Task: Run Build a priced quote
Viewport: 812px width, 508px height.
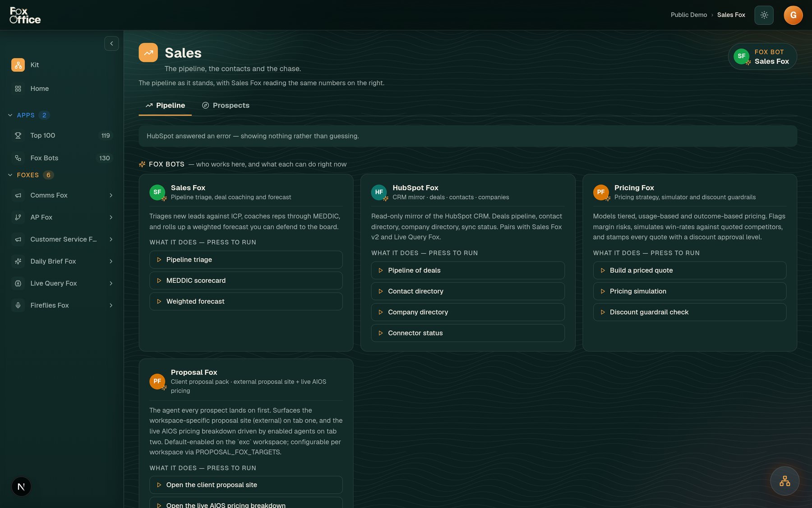Action: coord(689,270)
